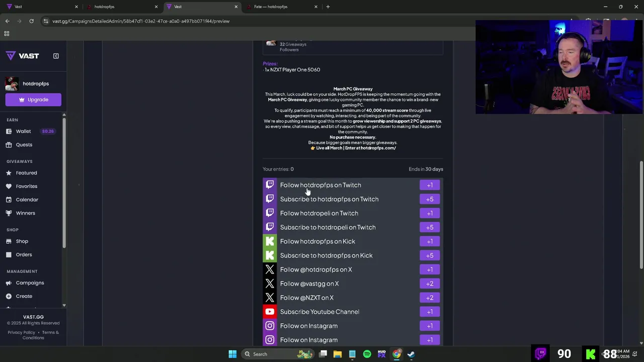
Task: Click Follow hotdropfps on Kick
Action: pyautogui.click(x=353, y=241)
